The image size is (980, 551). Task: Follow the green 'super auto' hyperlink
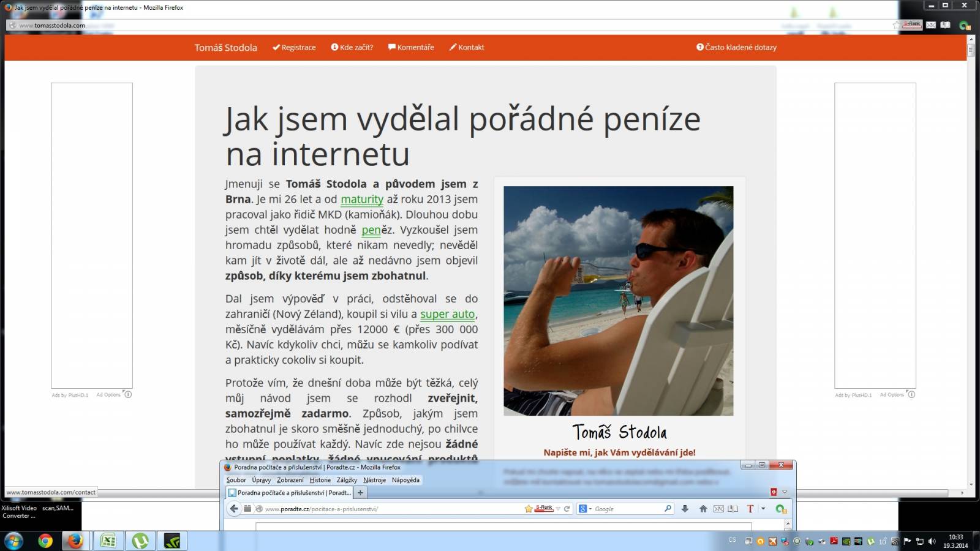[x=448, y=314]
